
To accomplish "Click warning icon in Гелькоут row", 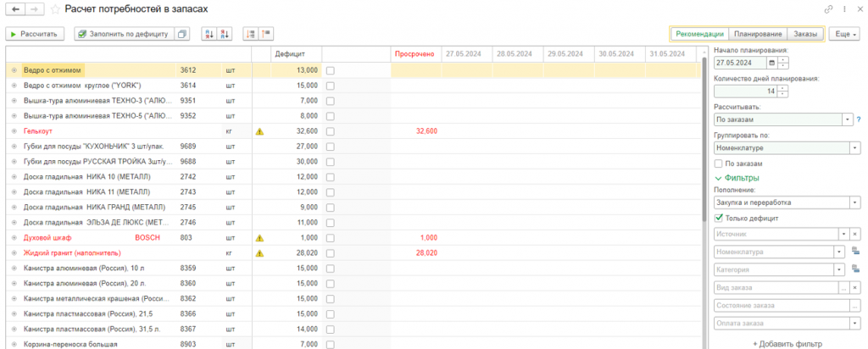I will point(259,131).
